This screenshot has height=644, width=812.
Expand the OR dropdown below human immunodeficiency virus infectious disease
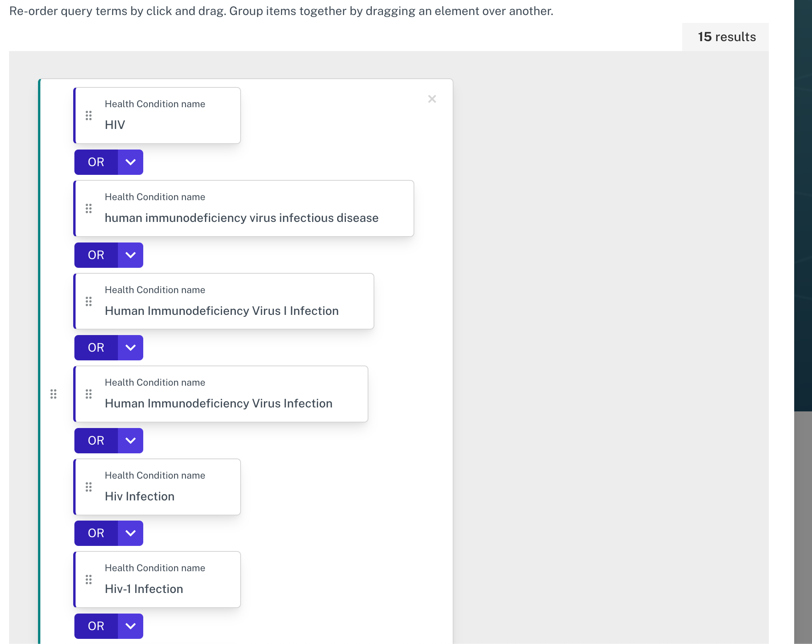coord(131,255)
